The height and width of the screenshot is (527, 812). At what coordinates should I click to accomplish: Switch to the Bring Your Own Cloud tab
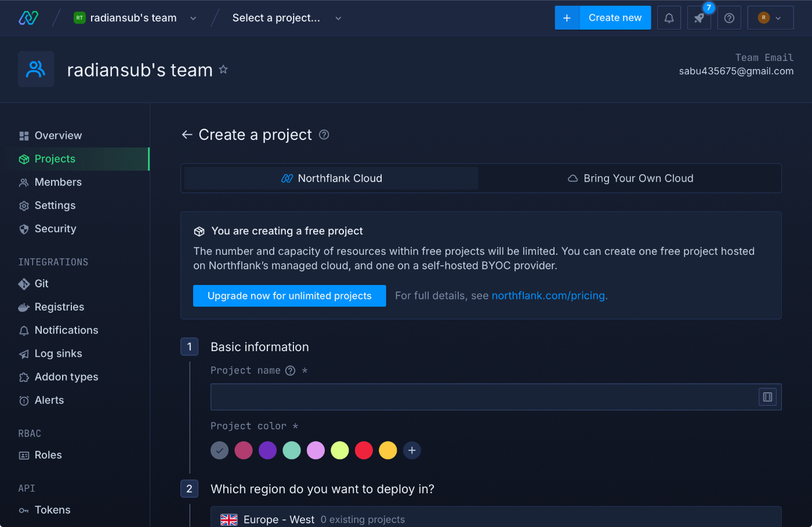point(630,178)
